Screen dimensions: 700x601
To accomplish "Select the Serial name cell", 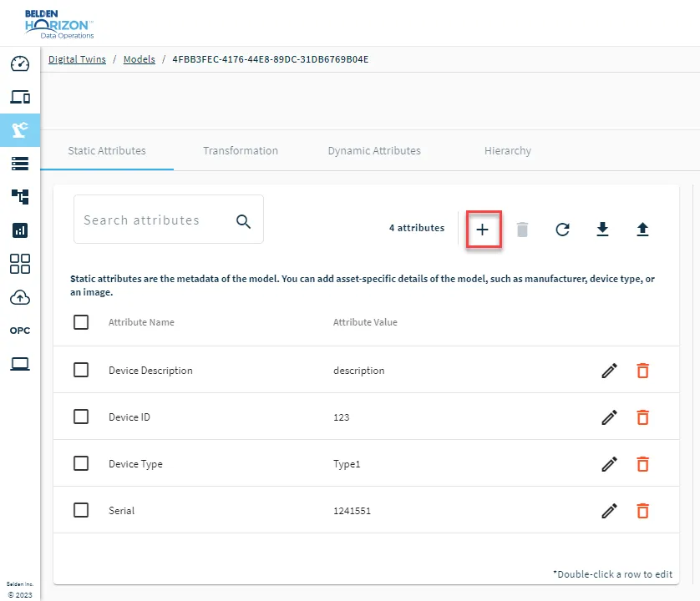I will tap(121, 510).
